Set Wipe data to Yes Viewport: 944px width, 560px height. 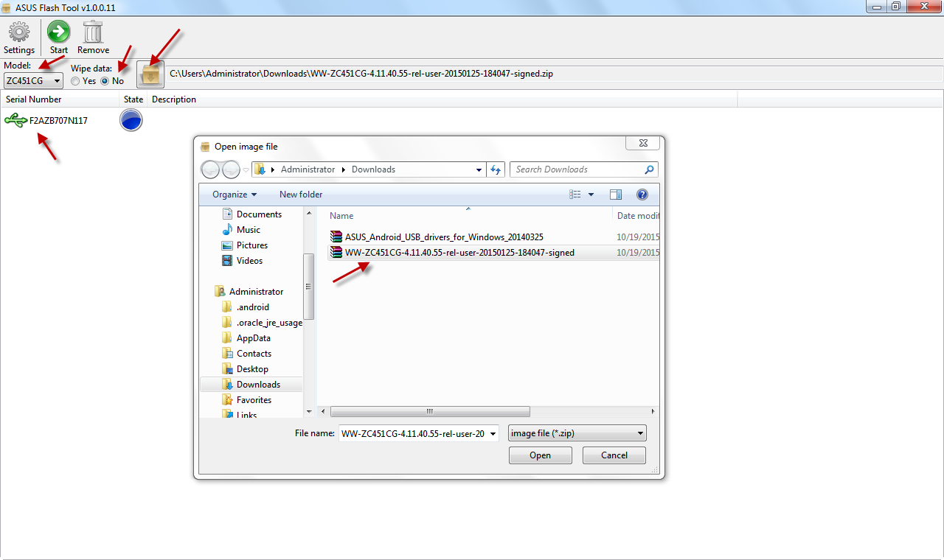click(x=83, y=81)
